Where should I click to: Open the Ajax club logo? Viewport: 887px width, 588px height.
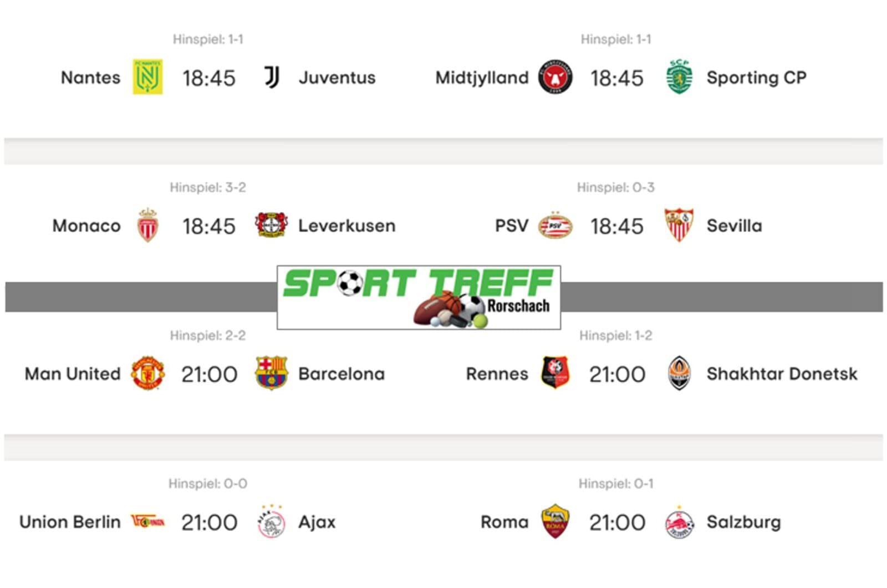(x=271, y=521)
